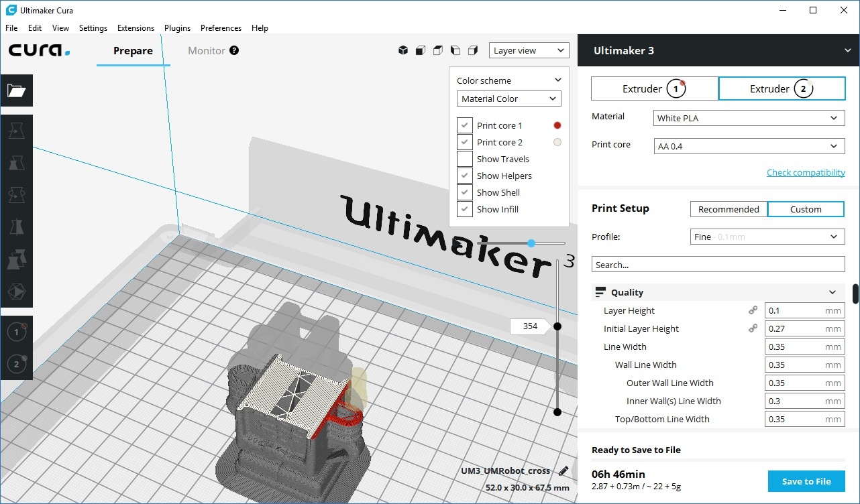Click Save to File button

(x=806, y=481)
